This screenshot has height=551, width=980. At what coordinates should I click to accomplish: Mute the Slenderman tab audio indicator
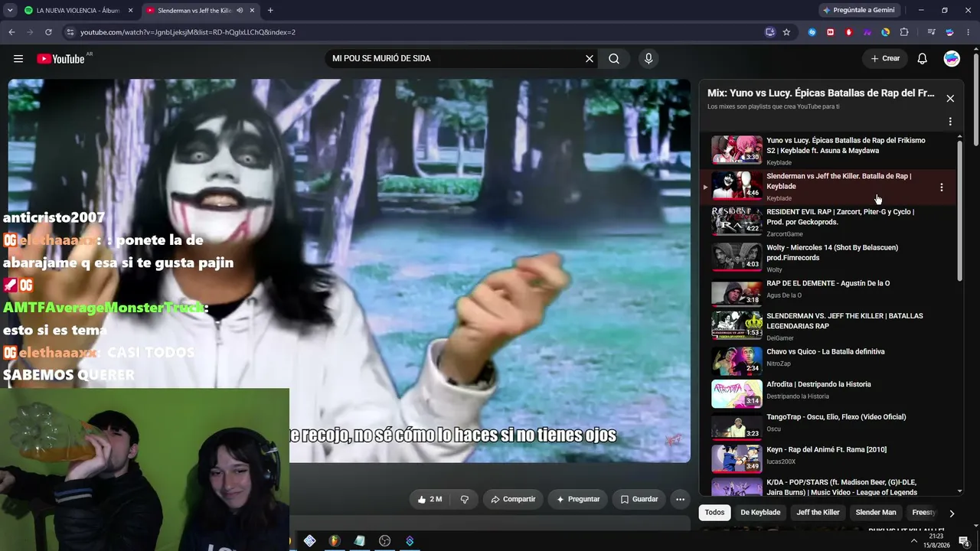(240, 11)
